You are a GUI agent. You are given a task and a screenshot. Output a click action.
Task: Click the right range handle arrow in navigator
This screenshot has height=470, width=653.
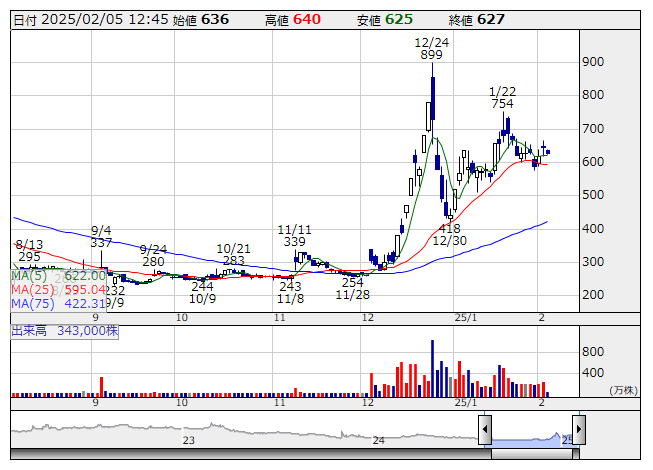(578, 430)
